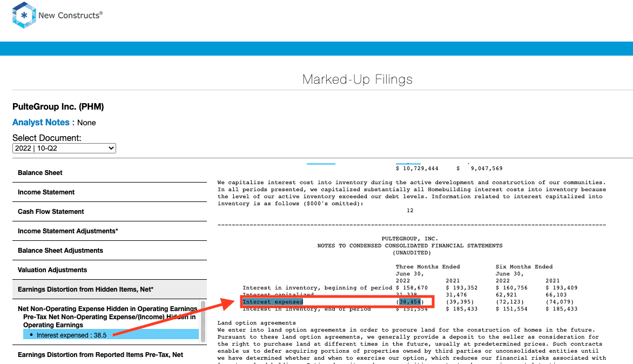Select the Balance Sheet section
Viewport: 633px width, 364px height.
pyautogui.click(x=110, y=173)
